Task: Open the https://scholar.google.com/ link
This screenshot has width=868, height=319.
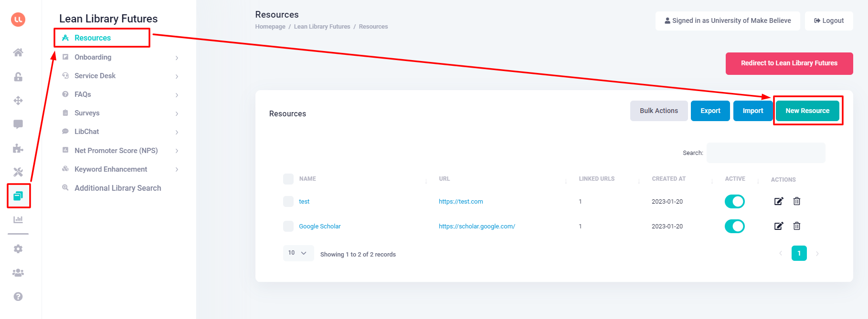Action: point(477,226)
